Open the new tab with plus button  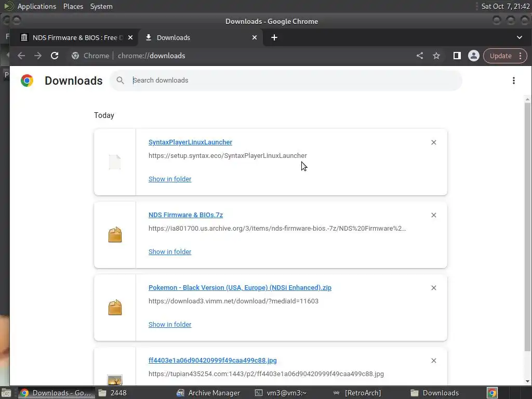point(274,37)
